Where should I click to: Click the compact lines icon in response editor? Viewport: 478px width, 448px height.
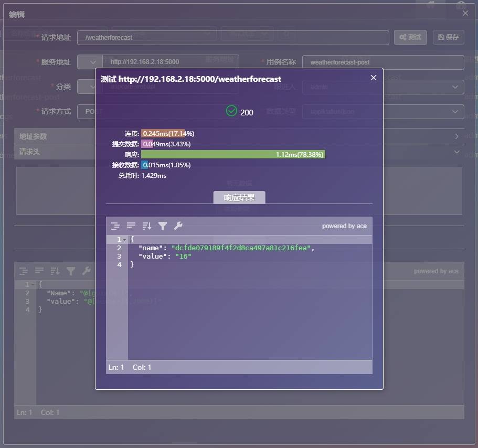coord(131,226)
